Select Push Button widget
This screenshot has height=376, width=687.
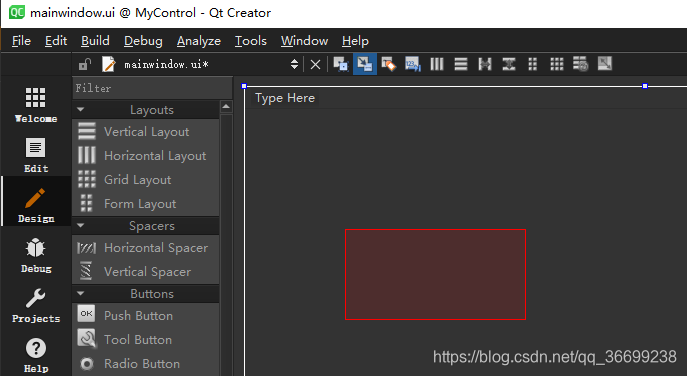point(145,316)
